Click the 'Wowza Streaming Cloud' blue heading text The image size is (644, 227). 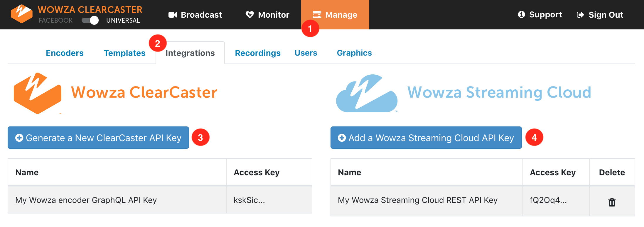tap(499, 93)
